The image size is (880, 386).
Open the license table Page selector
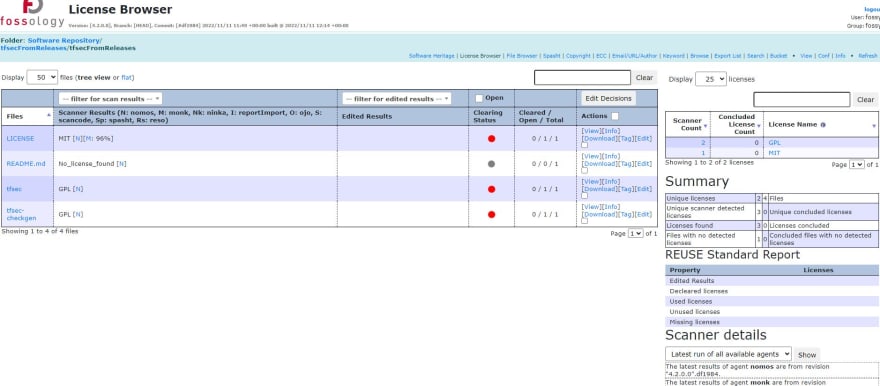point(857,165)
